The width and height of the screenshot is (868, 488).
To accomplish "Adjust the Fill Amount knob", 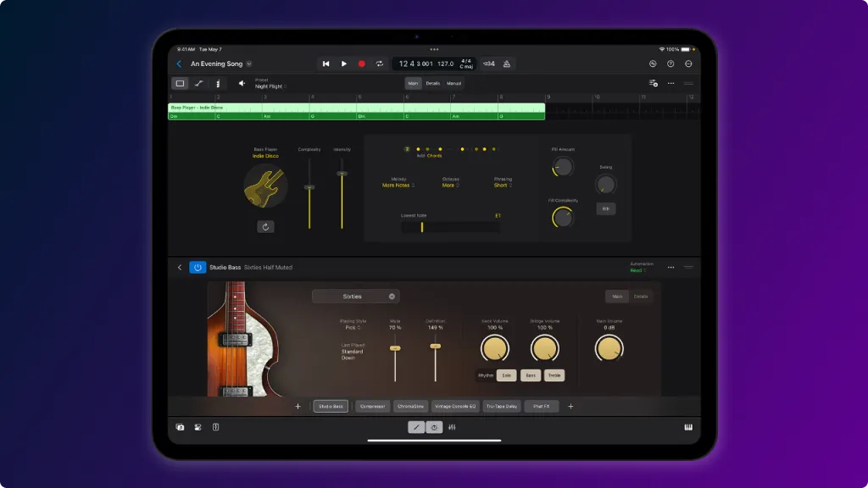I will (x=563, y=168).
